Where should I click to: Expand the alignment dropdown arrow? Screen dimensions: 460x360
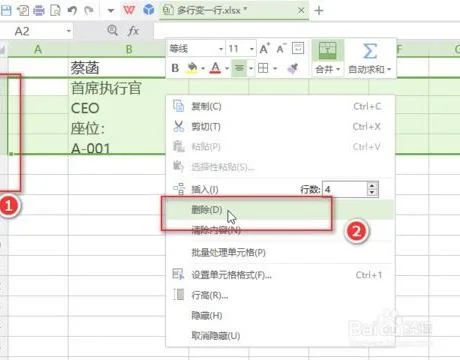point(251,69)
